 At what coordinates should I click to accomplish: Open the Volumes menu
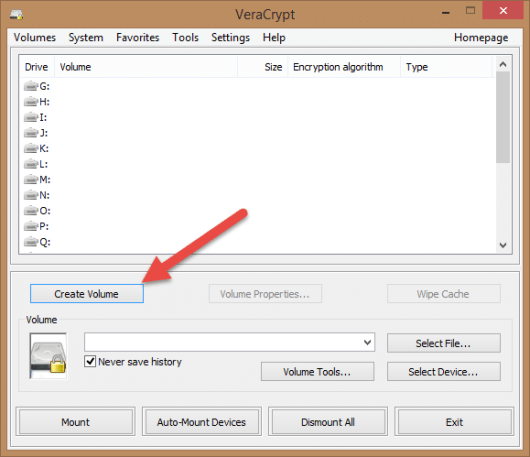tap(34, 37)
